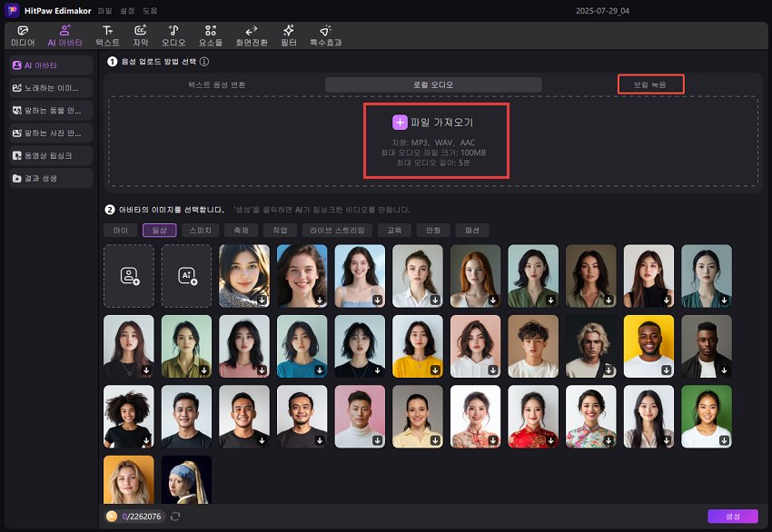Open the 필터 filters tool
Viewport: 772px width, 532px height.
pyautogui.click(x=289, y=36)
